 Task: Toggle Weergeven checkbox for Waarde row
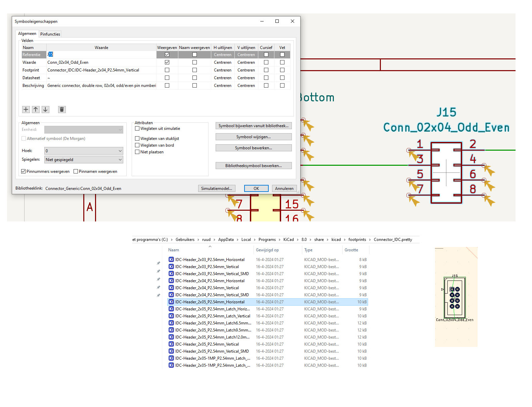pos(167,62)
